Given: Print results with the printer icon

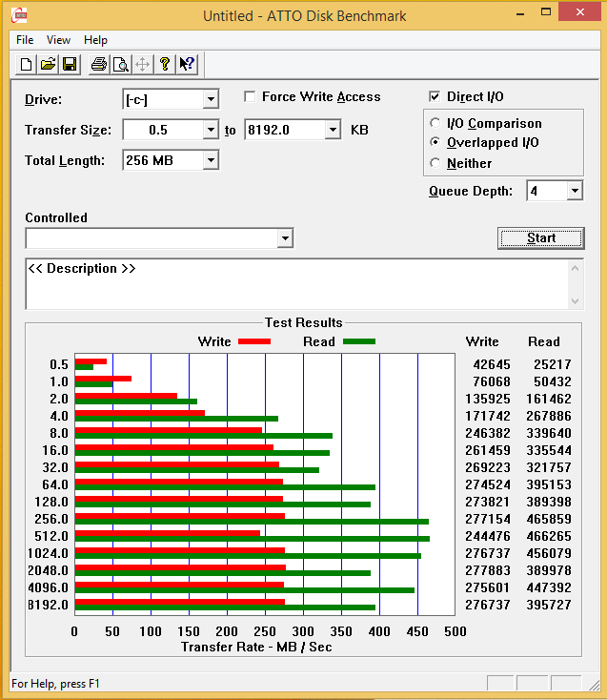Looking at the screenshot, I should click(x=98, y=64).
